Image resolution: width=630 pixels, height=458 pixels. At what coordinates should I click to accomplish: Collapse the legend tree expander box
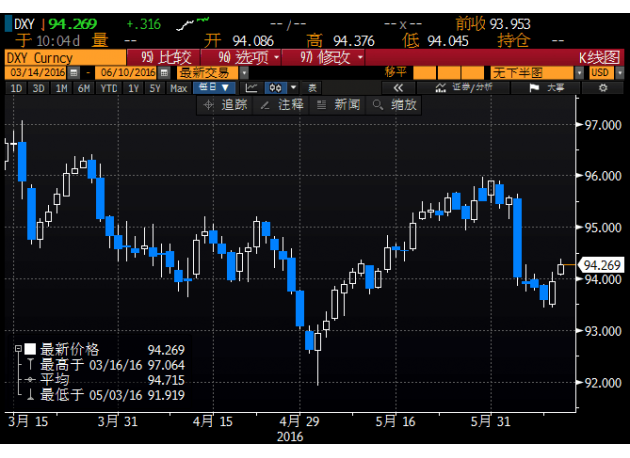[17, 349]
